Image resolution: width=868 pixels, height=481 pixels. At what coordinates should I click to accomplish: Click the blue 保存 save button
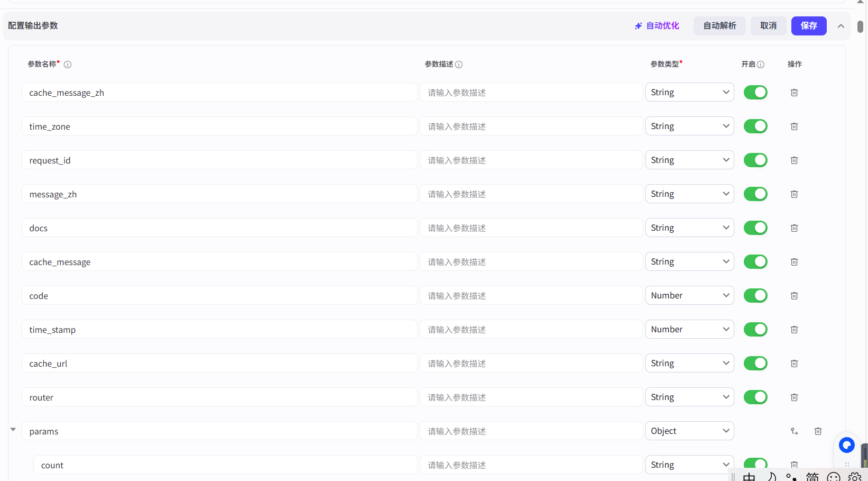point(808,26)
